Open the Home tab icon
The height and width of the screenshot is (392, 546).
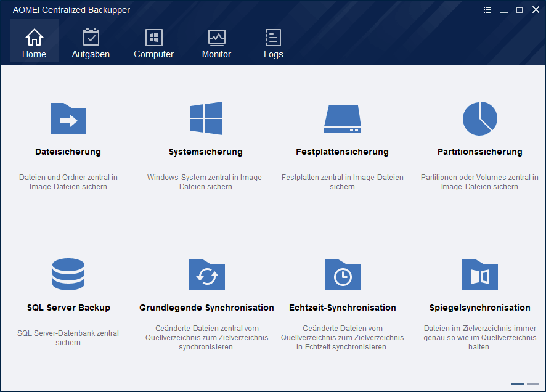point(34,37)
